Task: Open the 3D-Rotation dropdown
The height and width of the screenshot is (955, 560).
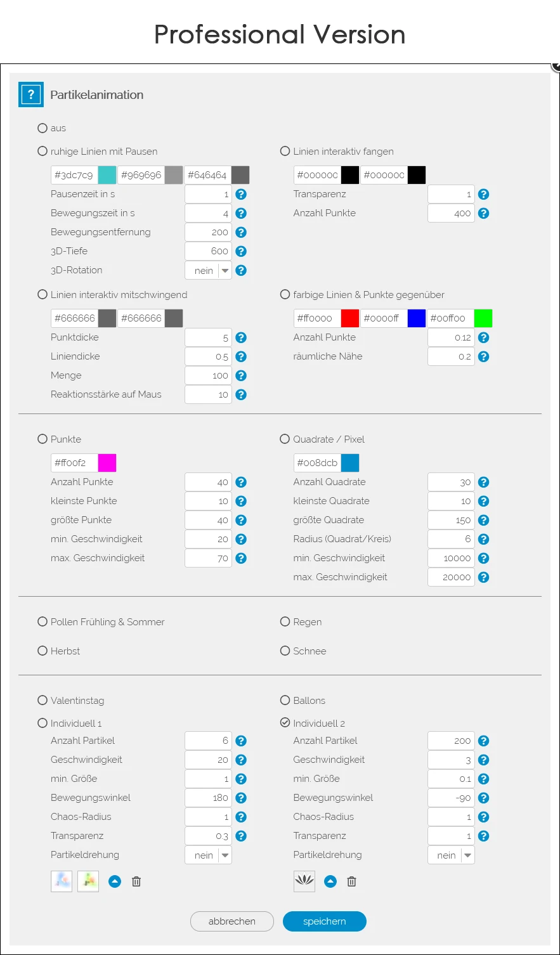Action: point(209,271)
